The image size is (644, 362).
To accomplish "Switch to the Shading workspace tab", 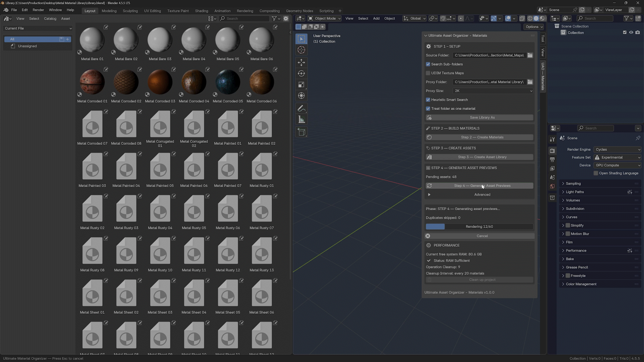I will tap(201, 11).
